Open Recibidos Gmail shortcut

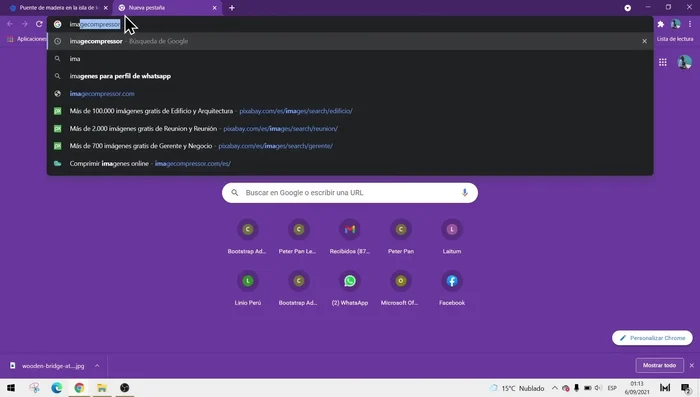click(x=350, y=237)
